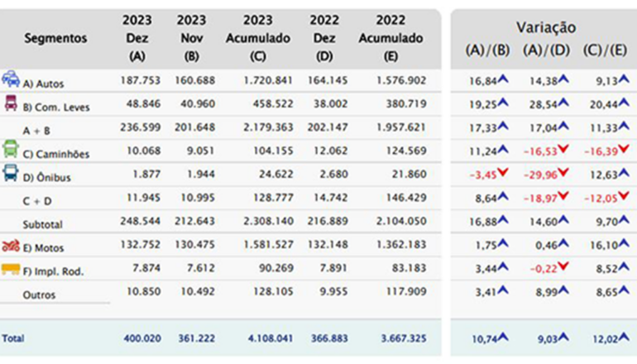Click the red down arrow beside -29,96

[563, 173]
